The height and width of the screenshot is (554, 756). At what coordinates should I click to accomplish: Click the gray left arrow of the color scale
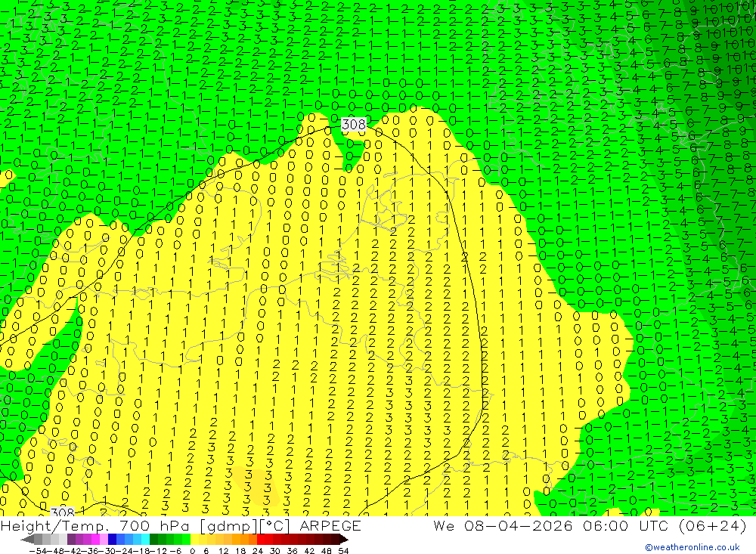(x=27, y=540)
